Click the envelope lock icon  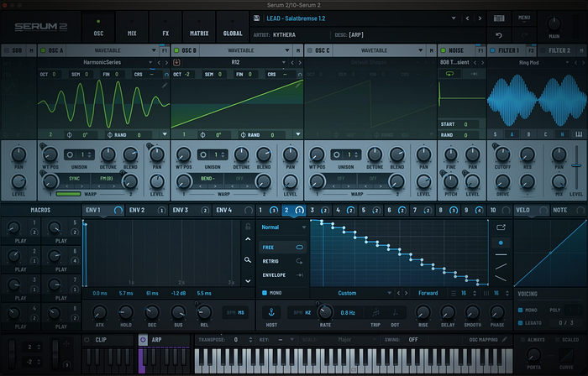[247, 227]
